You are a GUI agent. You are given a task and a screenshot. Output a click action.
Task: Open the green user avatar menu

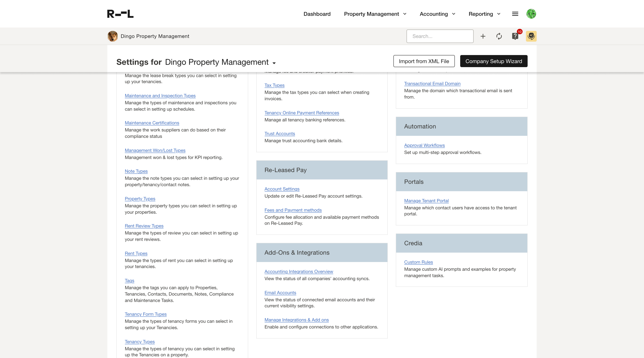coord(531,14)
